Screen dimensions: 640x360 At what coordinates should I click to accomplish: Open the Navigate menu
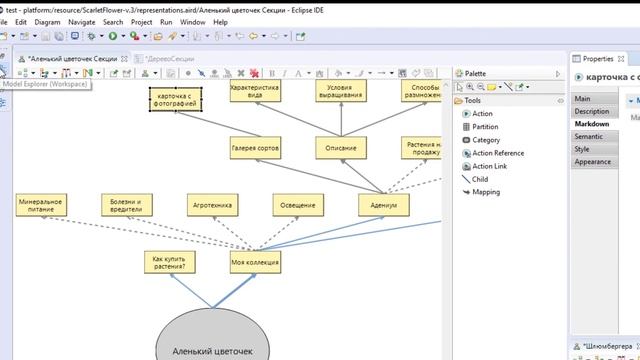[x=82, y=22]
